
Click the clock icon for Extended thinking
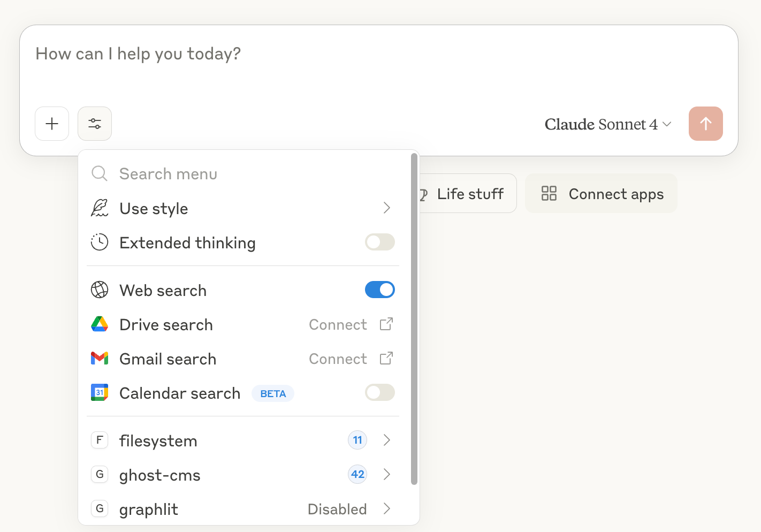tap(100, 242)
